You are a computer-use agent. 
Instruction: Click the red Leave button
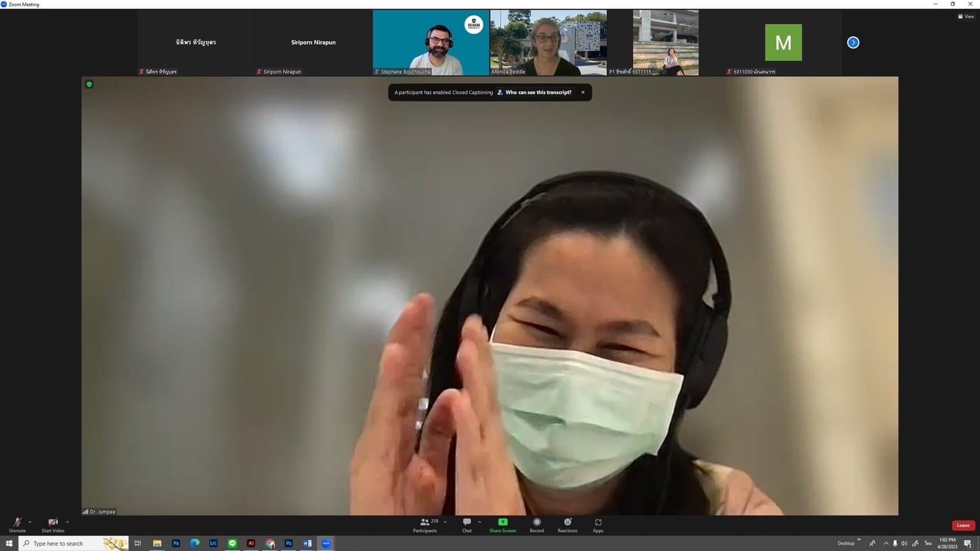click(x=963, y=525)
